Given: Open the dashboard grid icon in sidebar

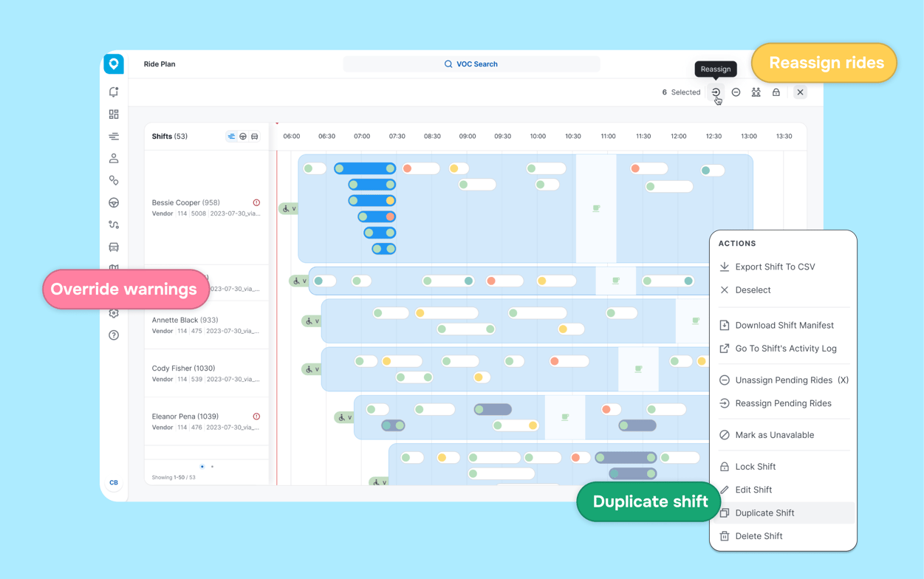Looking at the screenshot, I should (114, 114).
